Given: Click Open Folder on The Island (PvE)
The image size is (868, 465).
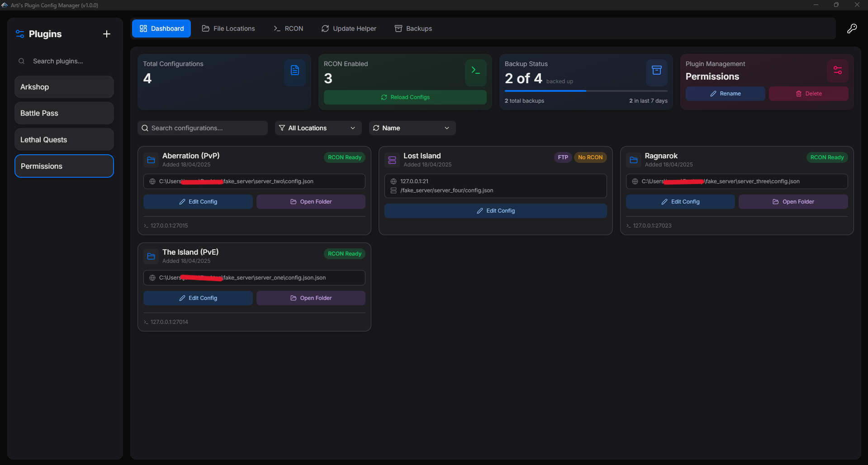Looking at the screenshot, I should (311, 298).
